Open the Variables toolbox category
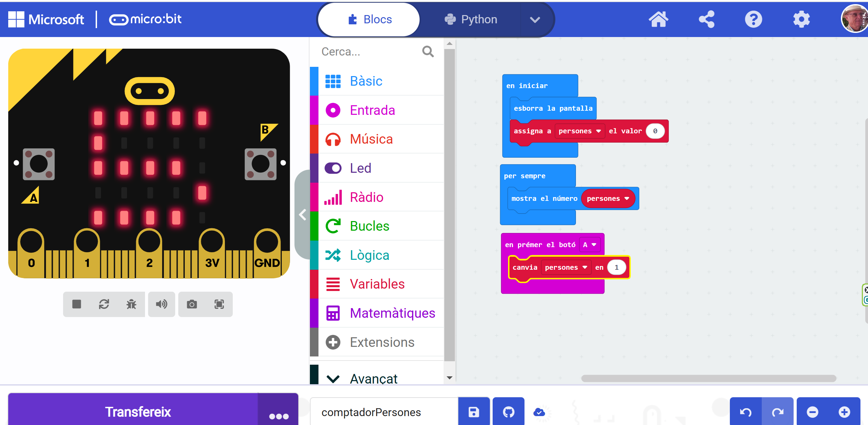The image size is (868, 425). pos(377,284)
